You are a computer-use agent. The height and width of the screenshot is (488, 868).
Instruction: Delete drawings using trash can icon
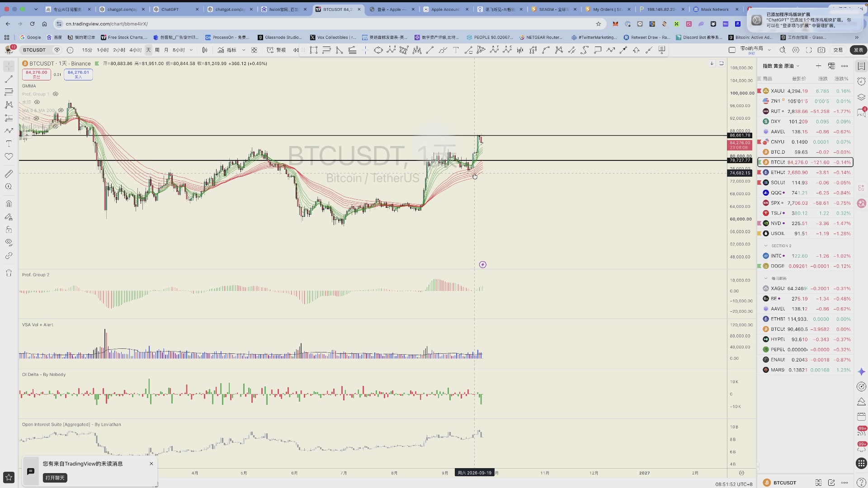(x=9, y=273)
